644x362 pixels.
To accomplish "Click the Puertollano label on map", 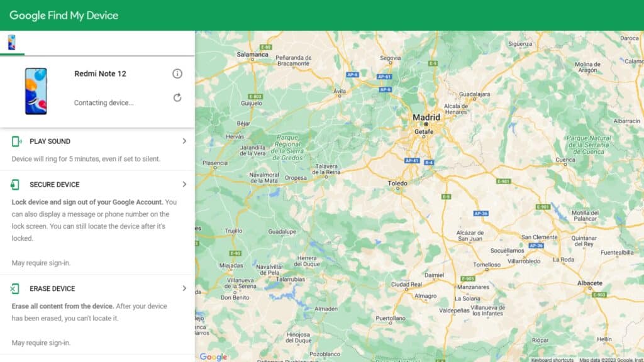I will coord(390,318).
